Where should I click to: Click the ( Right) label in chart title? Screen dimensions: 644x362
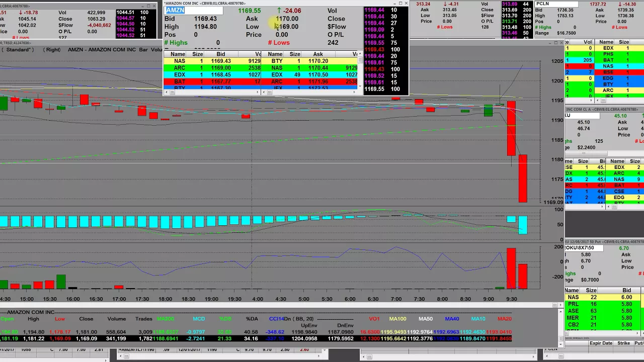point(52,50)
